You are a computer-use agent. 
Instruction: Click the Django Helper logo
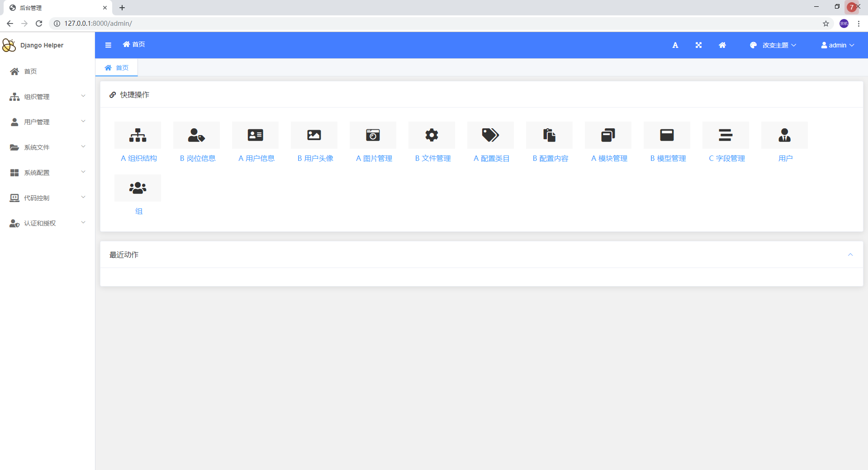[33, 45]
